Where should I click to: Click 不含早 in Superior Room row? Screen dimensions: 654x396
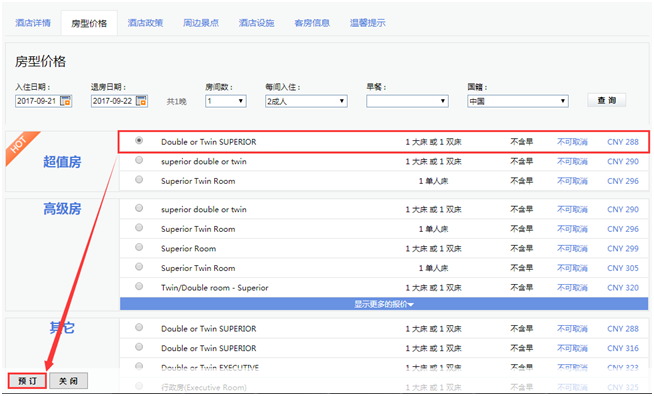tap(521, 249)
